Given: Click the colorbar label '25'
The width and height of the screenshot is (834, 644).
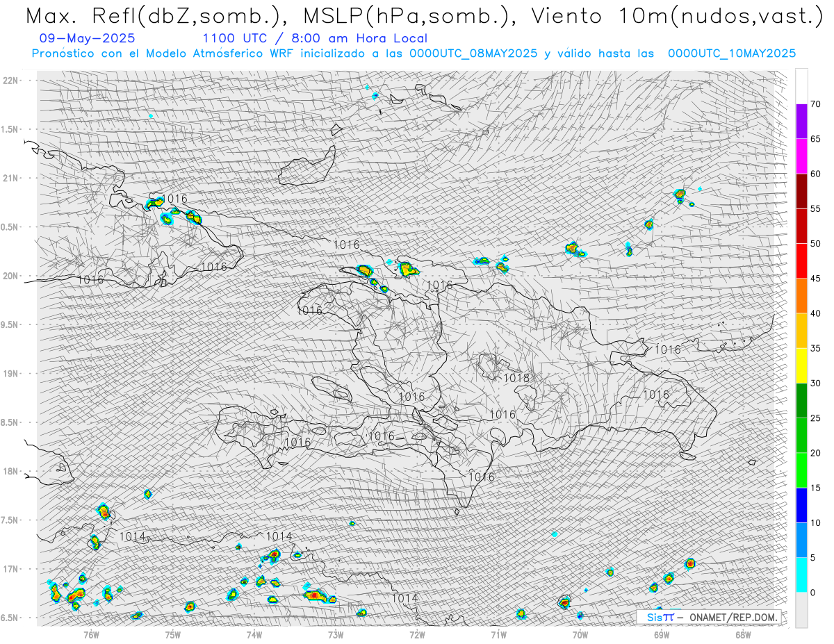Looking at the screenshot, I should 815,418.
